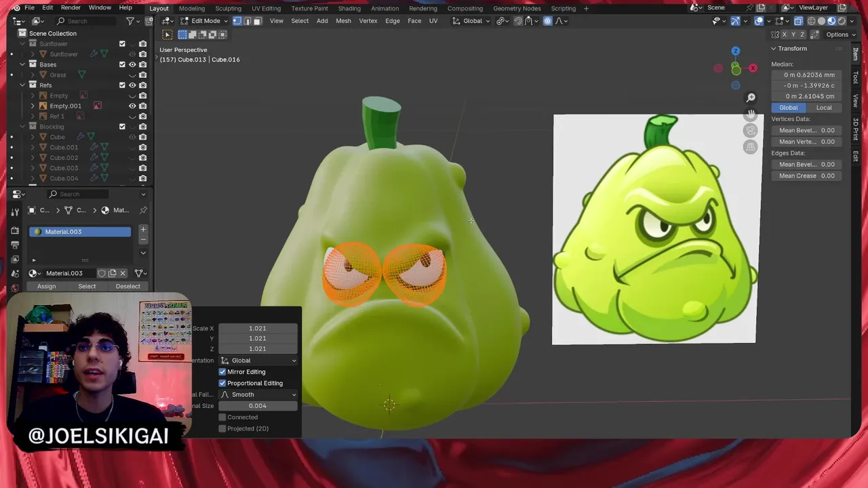Image resolution: width=868 pixels, height=488 pixels.
Task: Open World properties tab icon
Action: [15, 288]
